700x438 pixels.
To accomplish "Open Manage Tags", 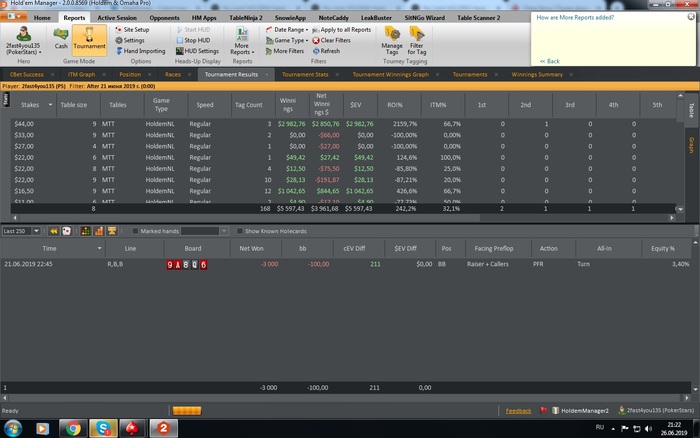I will [x=392, y=40].
